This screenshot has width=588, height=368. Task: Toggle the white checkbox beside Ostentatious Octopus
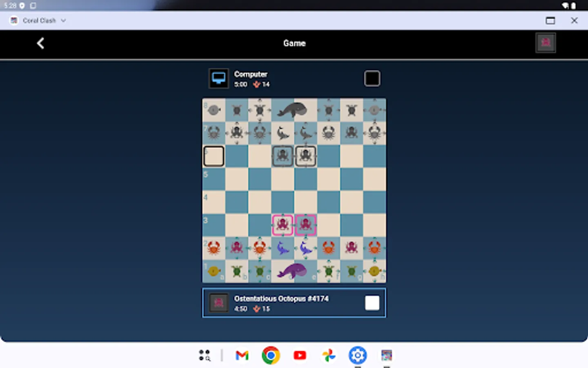coord(372,303)
